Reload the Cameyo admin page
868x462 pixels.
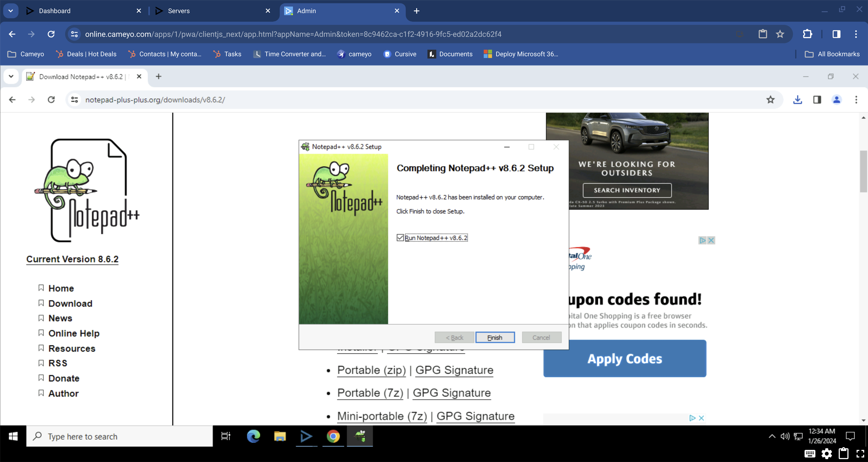coord(51,34)
